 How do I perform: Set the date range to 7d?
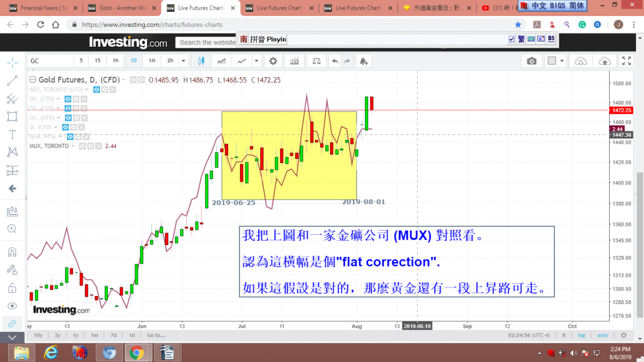pos(113,335)
